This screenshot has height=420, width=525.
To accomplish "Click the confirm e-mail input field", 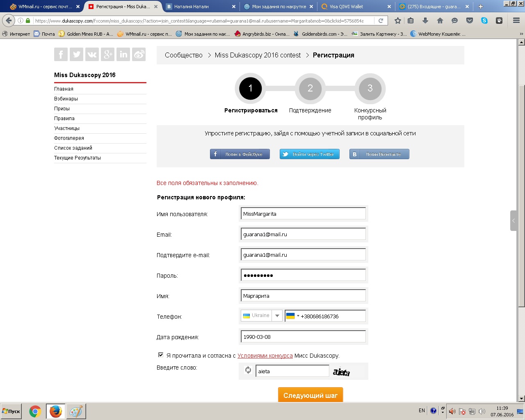I will click(x=303, y=255).
